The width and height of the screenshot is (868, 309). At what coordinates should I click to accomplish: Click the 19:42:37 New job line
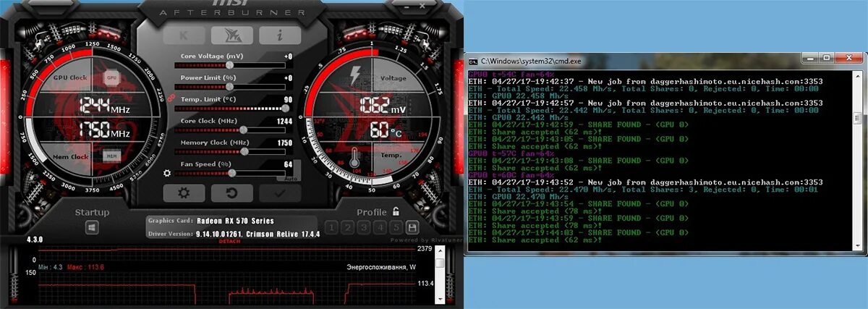[x=646, y=81]
